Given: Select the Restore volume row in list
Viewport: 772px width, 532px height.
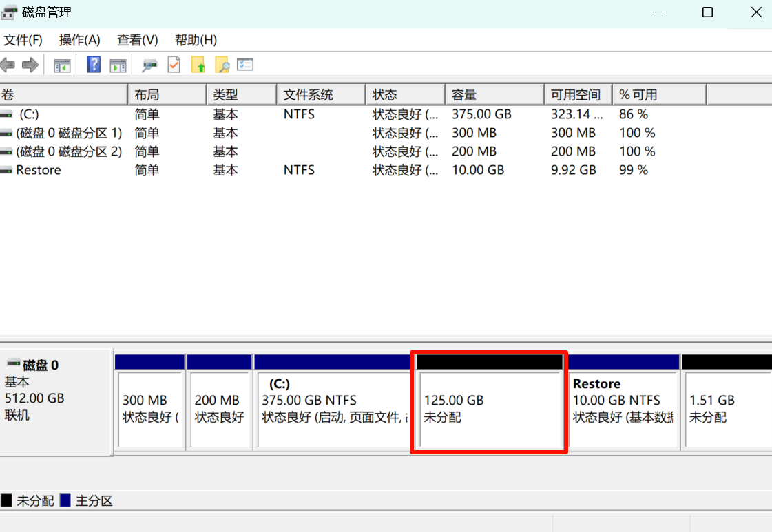Looking at the screenshot, I should pyautogui.click(x=39, y=170).
